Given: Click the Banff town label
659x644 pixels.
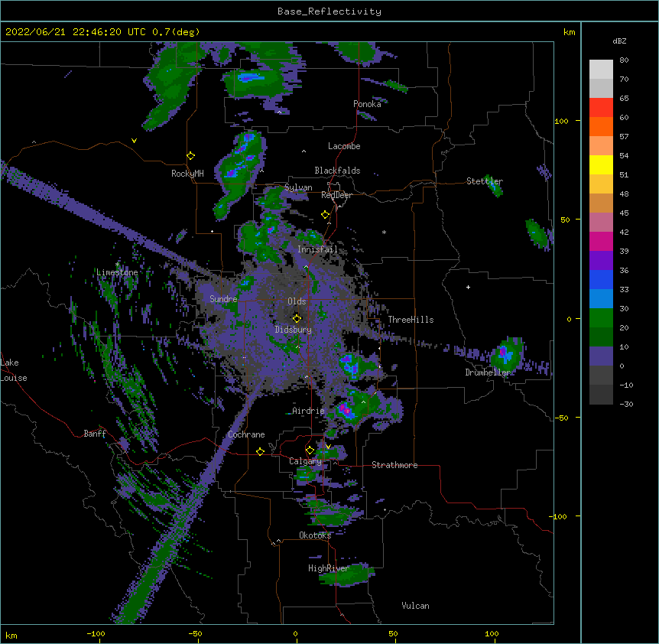Looking at the screenshot, I should [95, 434].
